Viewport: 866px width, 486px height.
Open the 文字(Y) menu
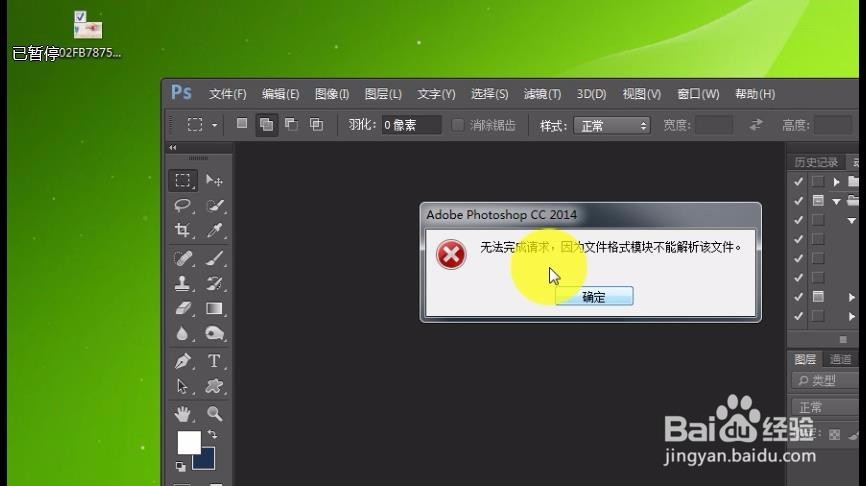coord(436,94)
